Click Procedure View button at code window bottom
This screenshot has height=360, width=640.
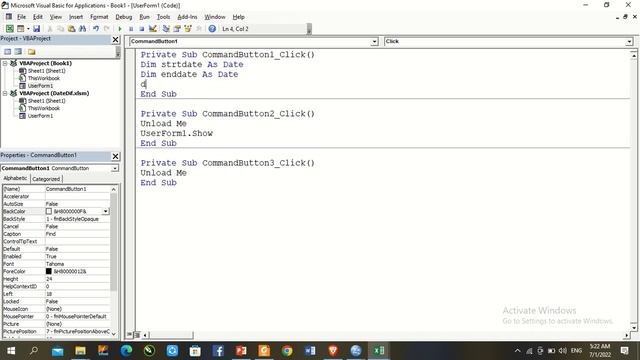click(x=129, y=335)
